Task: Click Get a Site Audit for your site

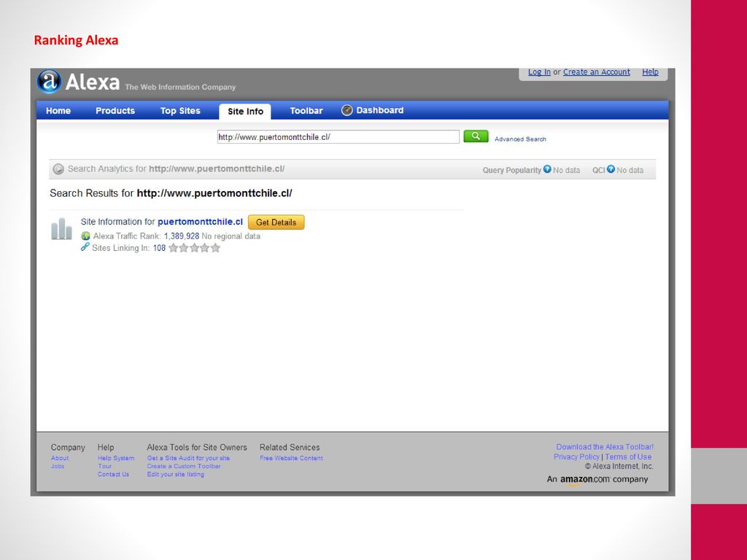Action: point(188,458)
